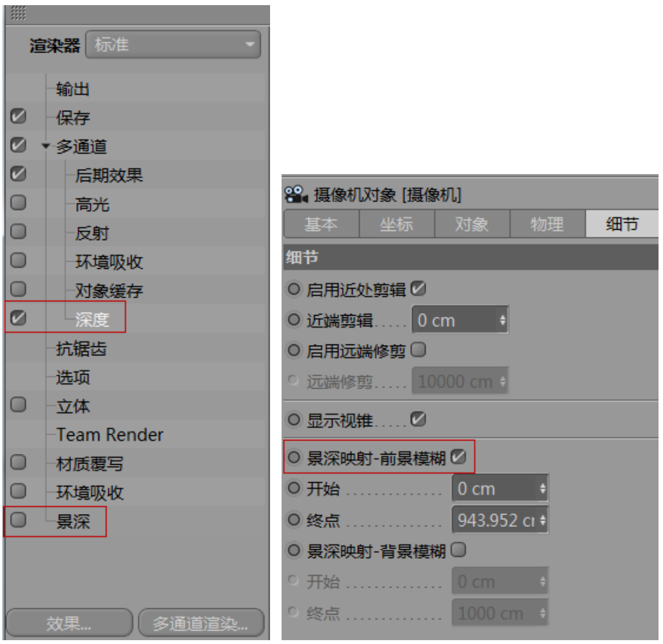Image resolution: width=663 pixels, height=644 pixels.
Task: Select the 多通道 tree item
Action: 81,147
